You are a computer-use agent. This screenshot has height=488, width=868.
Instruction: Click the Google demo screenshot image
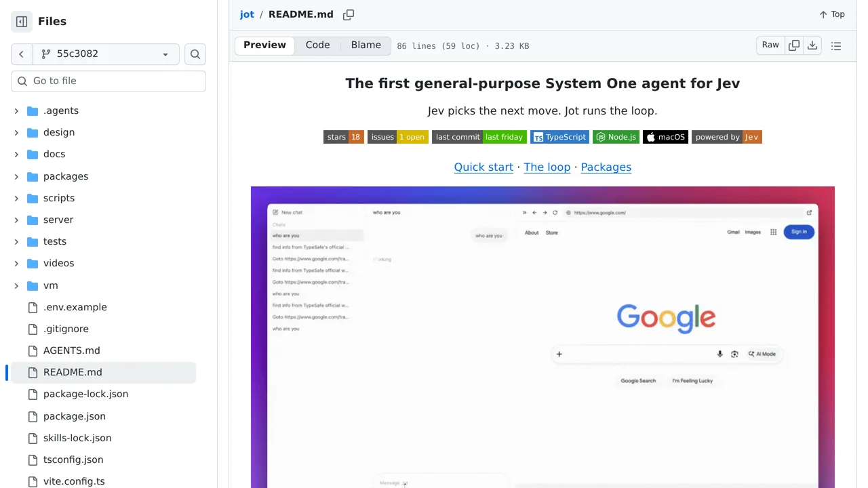coord(542,338)
